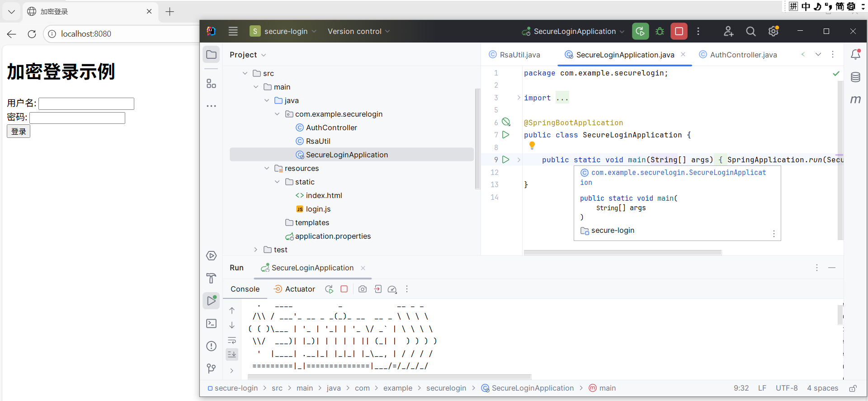Open secure-login project dropdown
This screenshot has width=868, height=401.
283,31
